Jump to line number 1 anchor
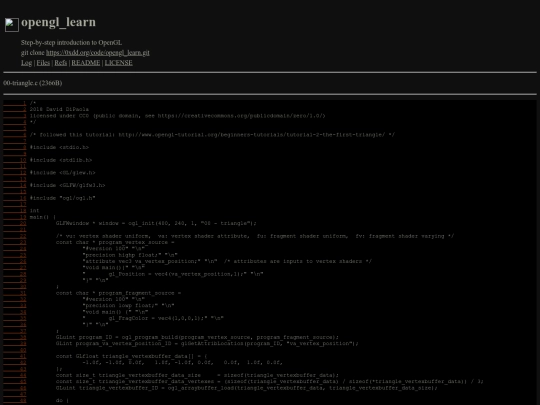This screenshot has height=405, width=540. [15, 103]
